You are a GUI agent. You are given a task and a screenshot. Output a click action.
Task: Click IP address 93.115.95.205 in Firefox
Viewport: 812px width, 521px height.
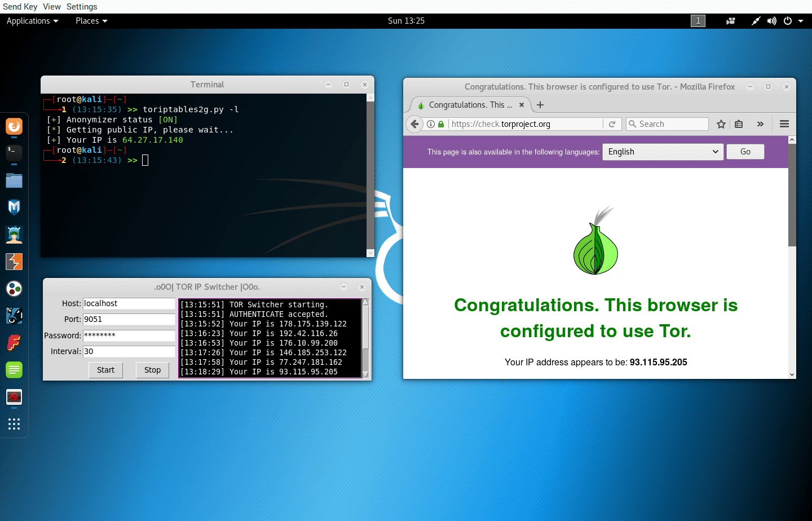click(658, 362)
